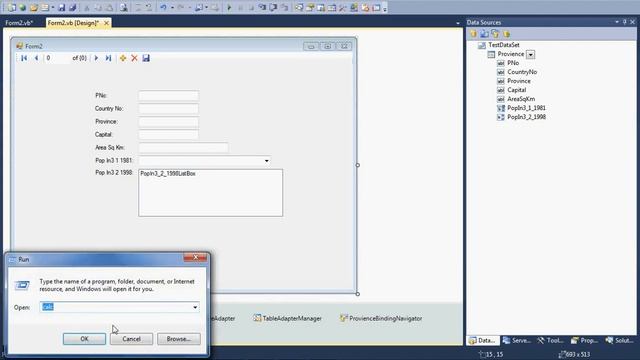
Task: Close the Run dialog
Action: coord(195,257)
